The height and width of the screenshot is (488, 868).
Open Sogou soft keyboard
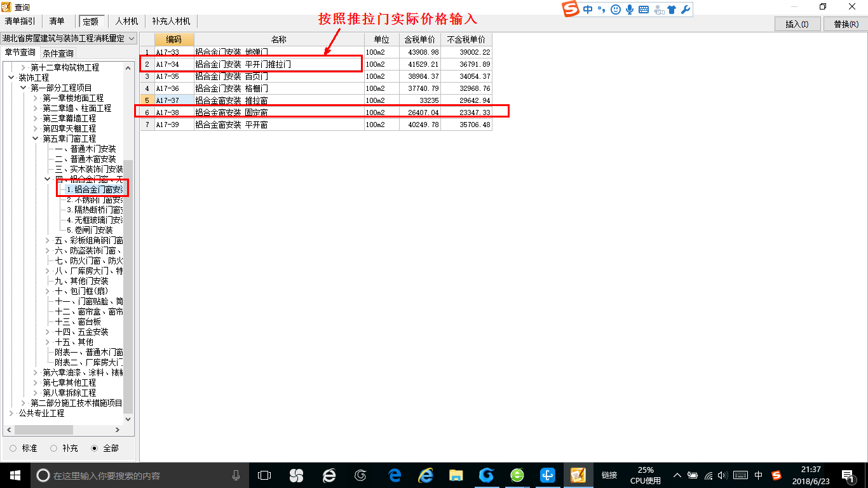644,10
